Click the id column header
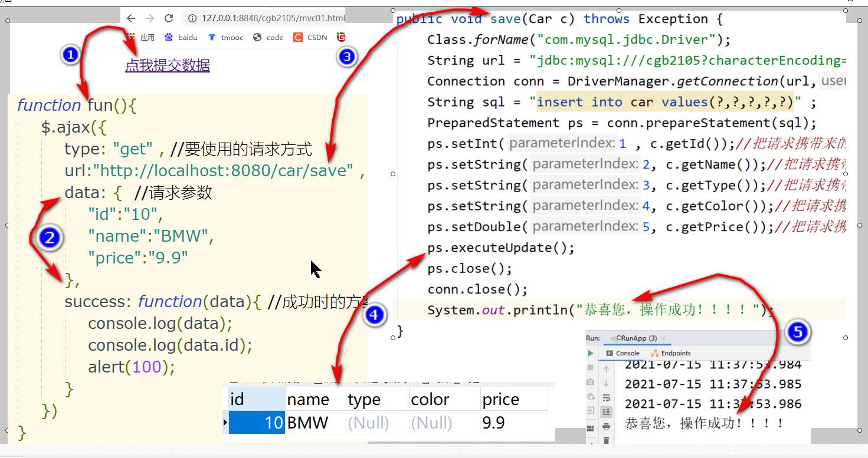The image size is (868, 458). point(257,399)
